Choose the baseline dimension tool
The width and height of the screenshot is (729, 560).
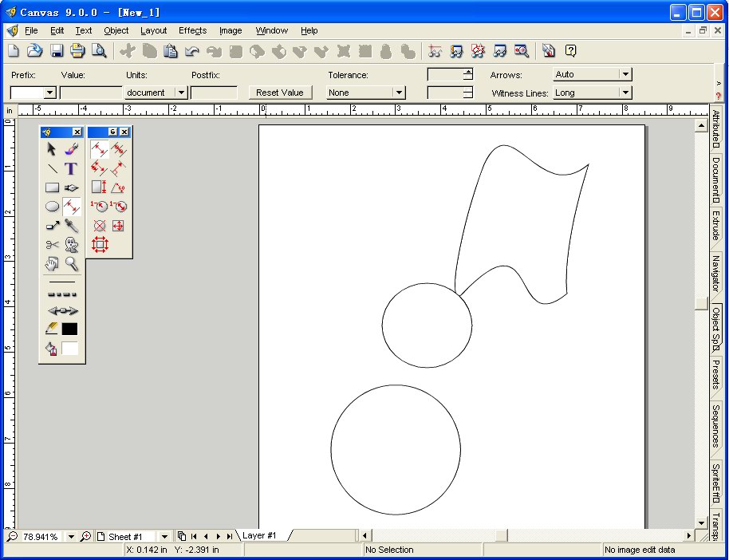click(x=99, y=168)
